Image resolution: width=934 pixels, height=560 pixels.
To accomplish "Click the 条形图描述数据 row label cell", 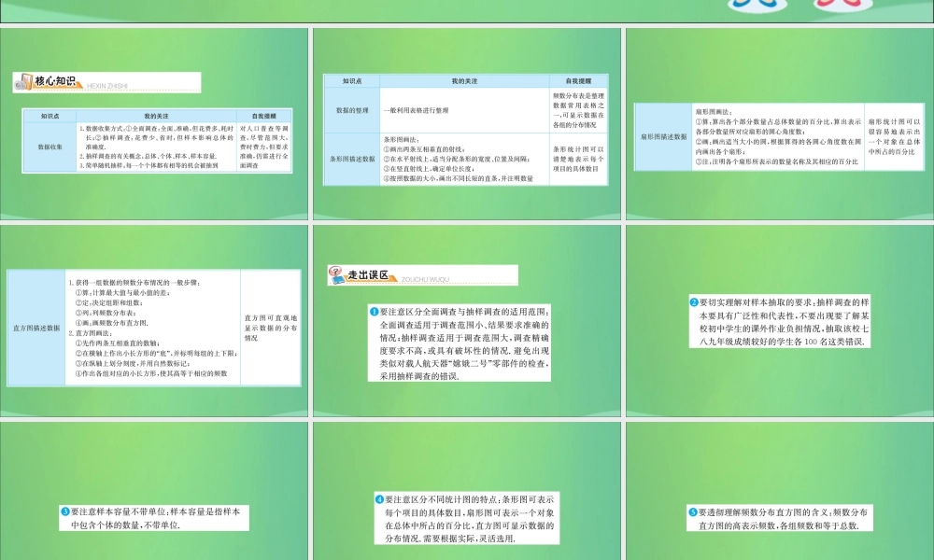I will pyautogui.click(x=352, y=159).
